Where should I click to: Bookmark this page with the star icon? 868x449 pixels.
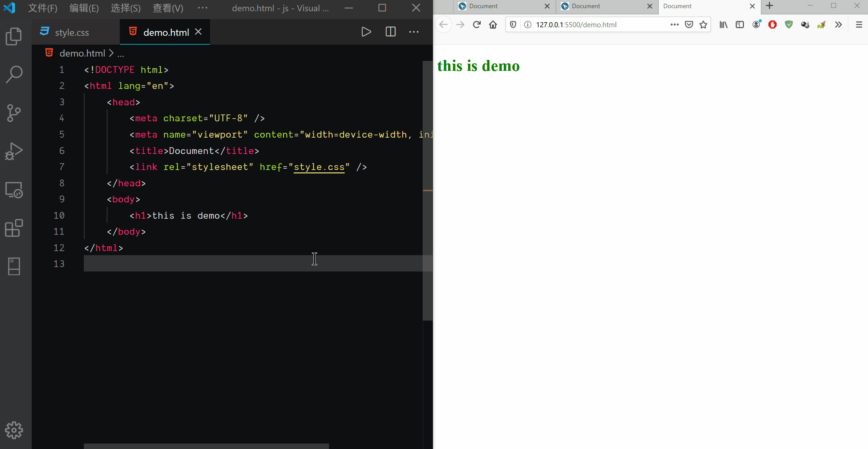[x=703, y=25]
